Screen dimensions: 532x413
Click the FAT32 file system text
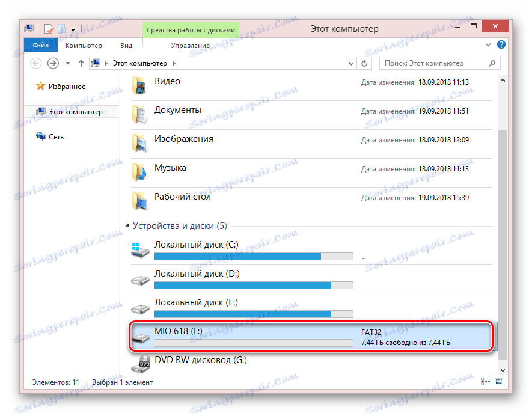tap(371, 332)
